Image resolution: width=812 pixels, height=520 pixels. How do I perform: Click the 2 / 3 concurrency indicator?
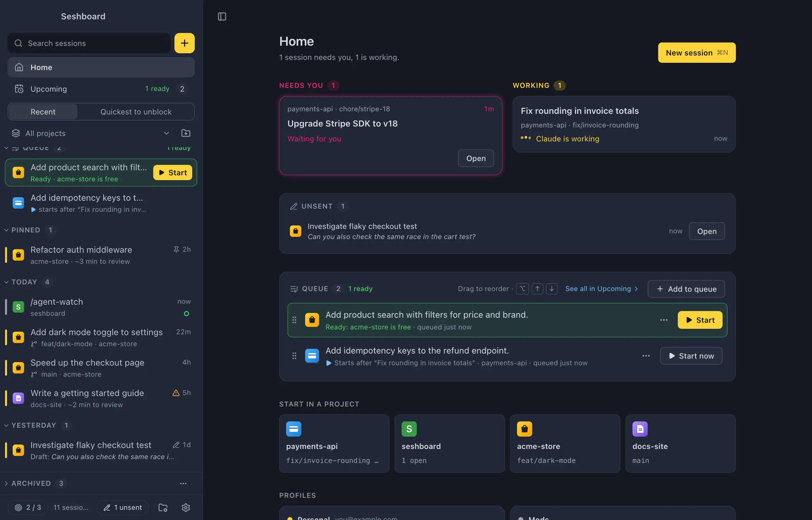28,507
